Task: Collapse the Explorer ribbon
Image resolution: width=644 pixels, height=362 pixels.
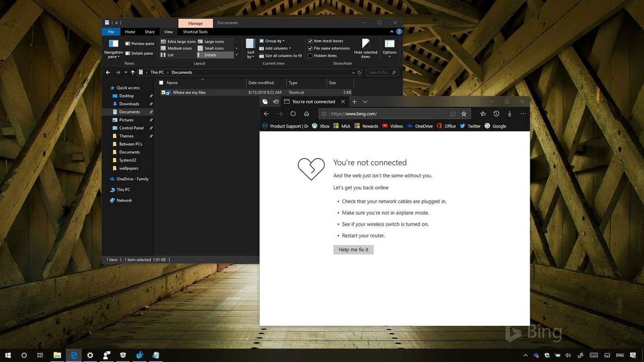Action: pos(392,32)
